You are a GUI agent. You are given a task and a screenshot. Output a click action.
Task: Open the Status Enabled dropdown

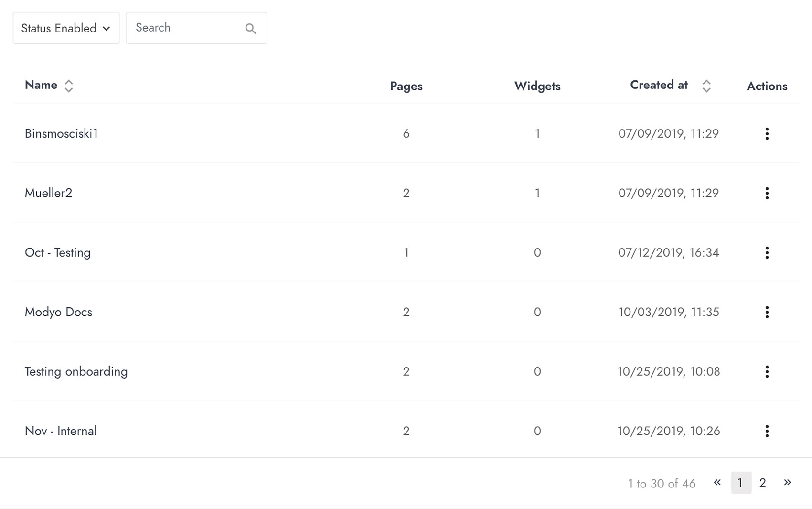(x=66, y=28)
